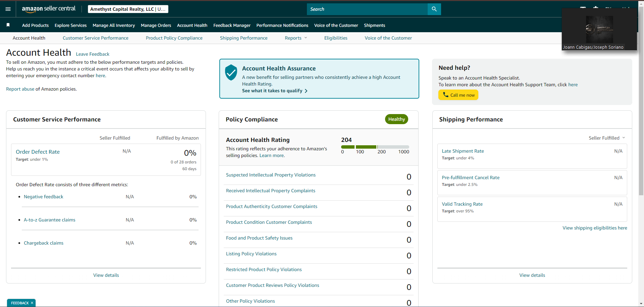Open Food and Product Safety Issues
Viewport: 644px width, 307px height.
pos(259,238)
